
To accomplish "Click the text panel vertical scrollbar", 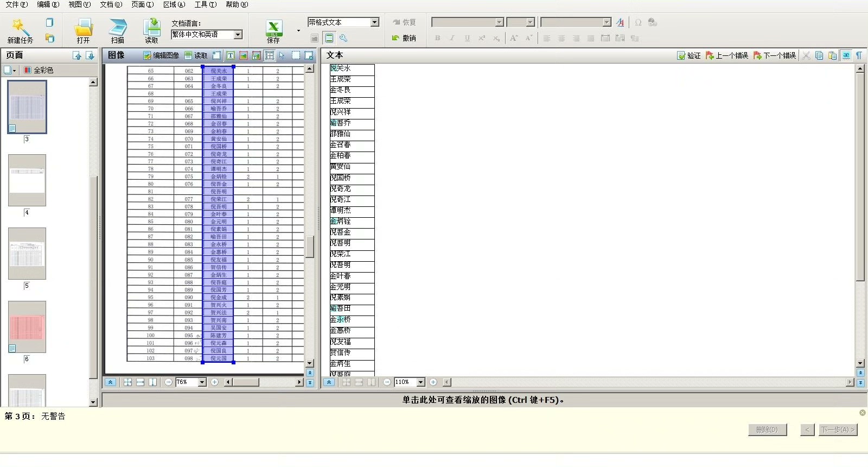I will pos(860,216).
